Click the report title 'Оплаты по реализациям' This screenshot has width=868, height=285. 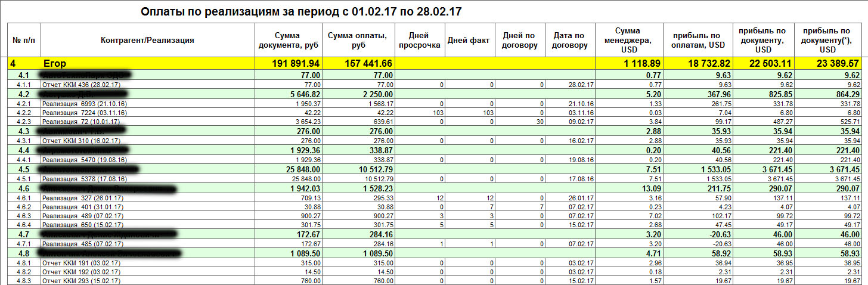coord(301,11)
